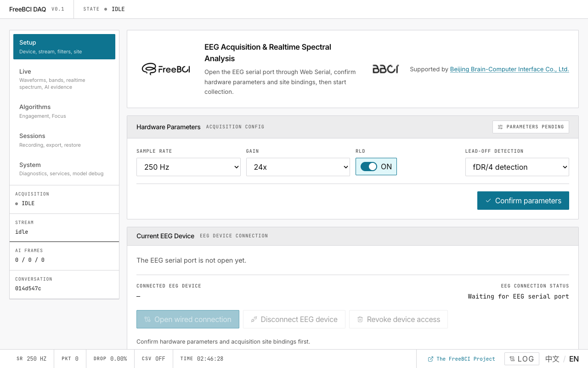
Task: Open Beijing Brain-Computer Interface Co., Ltd. link
Action: pyautogui.click(x=509, y=69)
